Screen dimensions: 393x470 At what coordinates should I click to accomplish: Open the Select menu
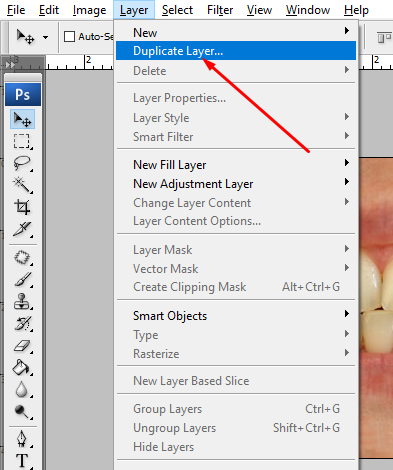(x=177, y=10)
